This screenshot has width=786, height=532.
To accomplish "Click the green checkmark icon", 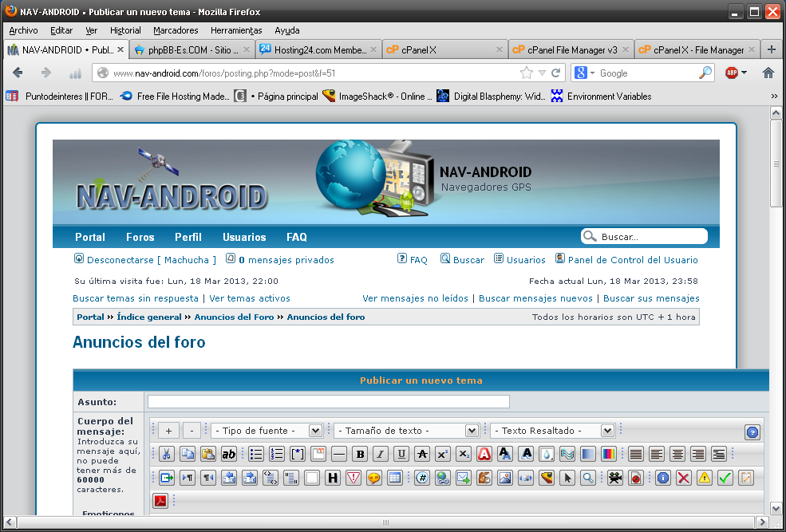I will [725, 478].
